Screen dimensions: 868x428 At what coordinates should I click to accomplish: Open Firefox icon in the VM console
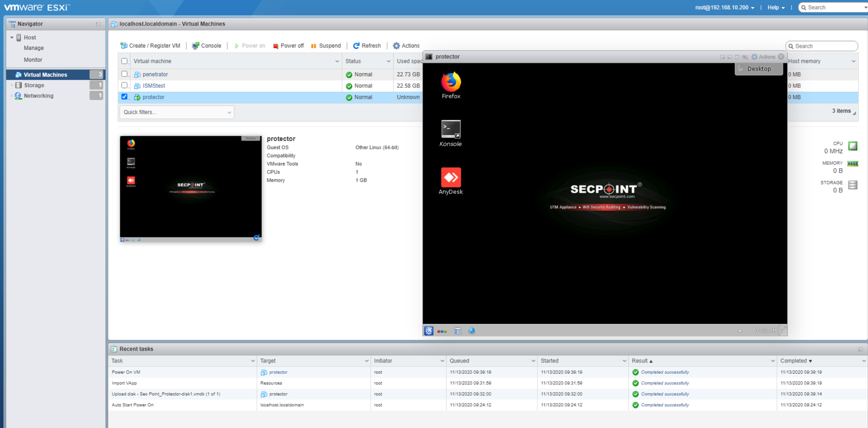tap(451, 82)
